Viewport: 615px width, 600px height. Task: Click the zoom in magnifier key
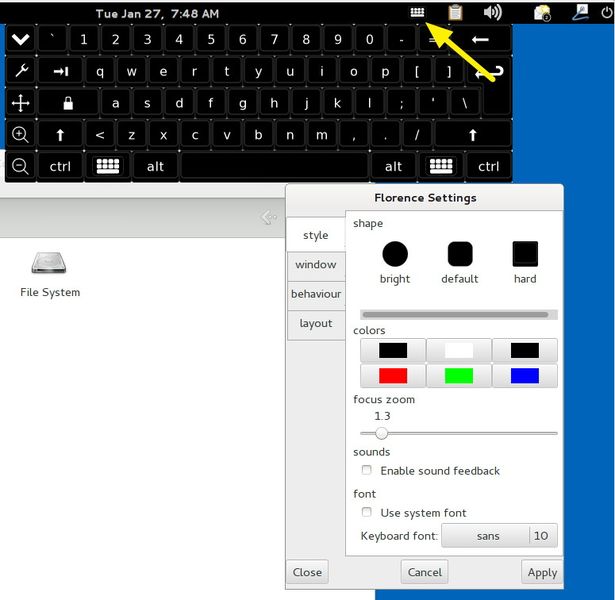pos(21,135)
